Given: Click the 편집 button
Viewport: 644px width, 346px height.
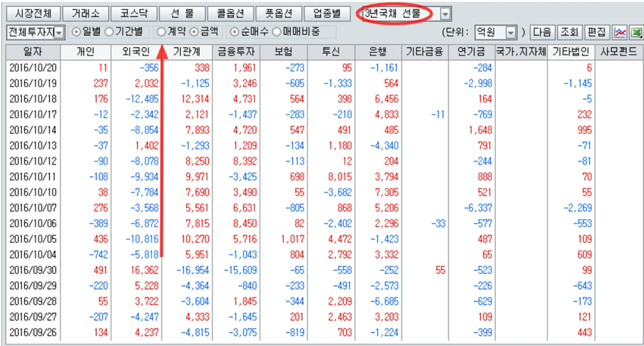Looking at the screenshot, I should [x=596, y=32].
